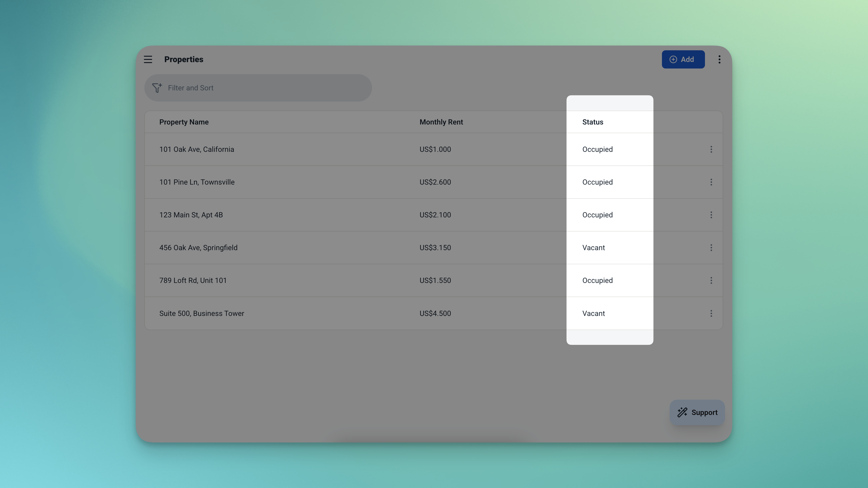Click the Add property button
The image size is (868, 488).
683,59
